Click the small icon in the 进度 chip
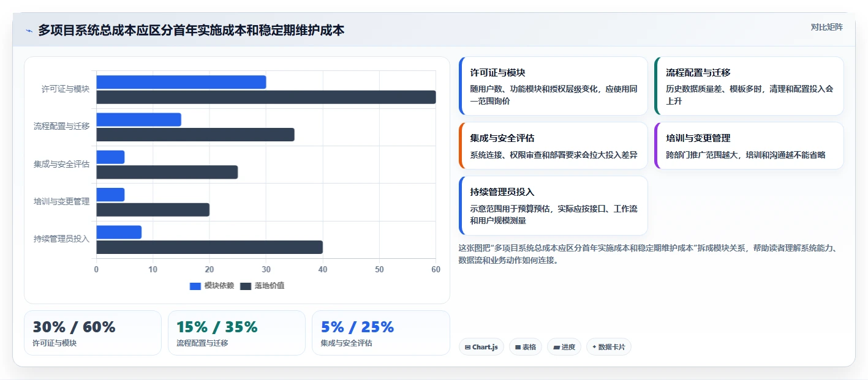The height and width of the screenshot is (380, 868). 556,347
